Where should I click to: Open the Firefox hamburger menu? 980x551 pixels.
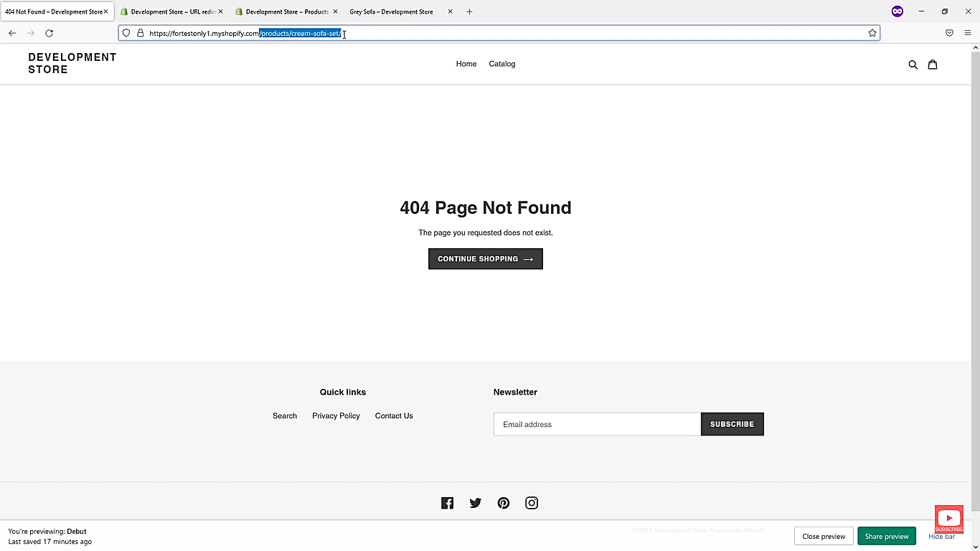pos(968,33)
